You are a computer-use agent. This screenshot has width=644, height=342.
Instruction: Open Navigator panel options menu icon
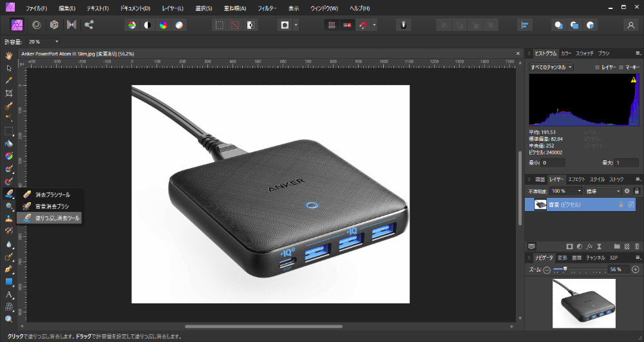tap(638, 258)
